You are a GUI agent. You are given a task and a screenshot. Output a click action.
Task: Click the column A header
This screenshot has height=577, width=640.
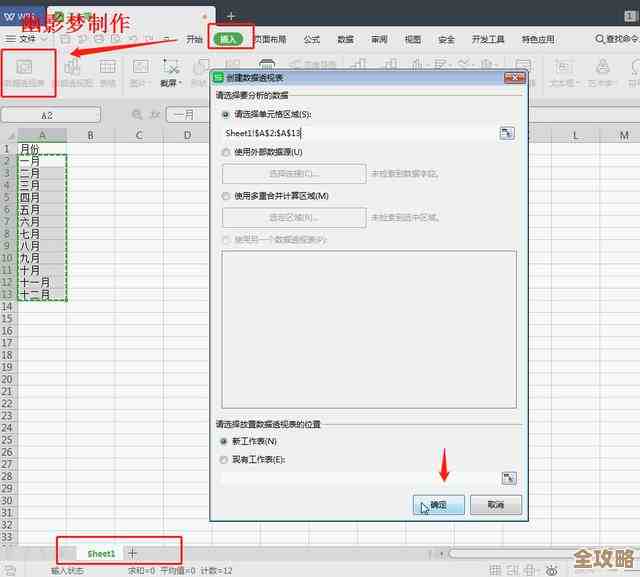(42, 135)
